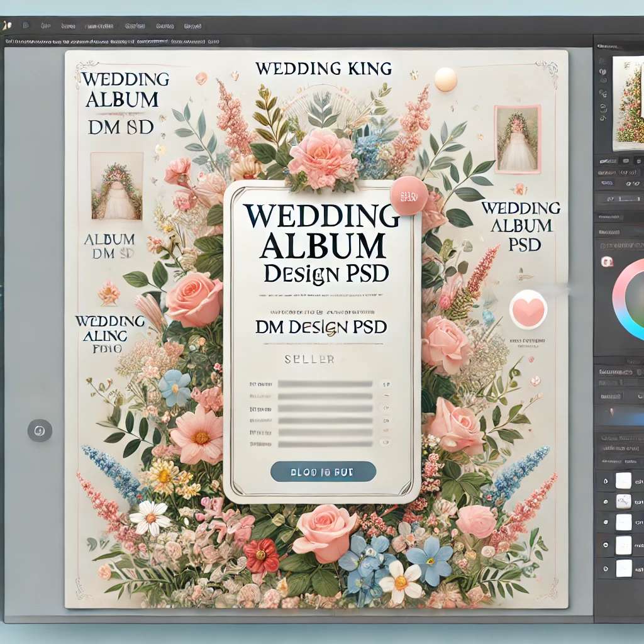Toggle visibility of the topmost layer
The image size is (644, 644).
605,481
